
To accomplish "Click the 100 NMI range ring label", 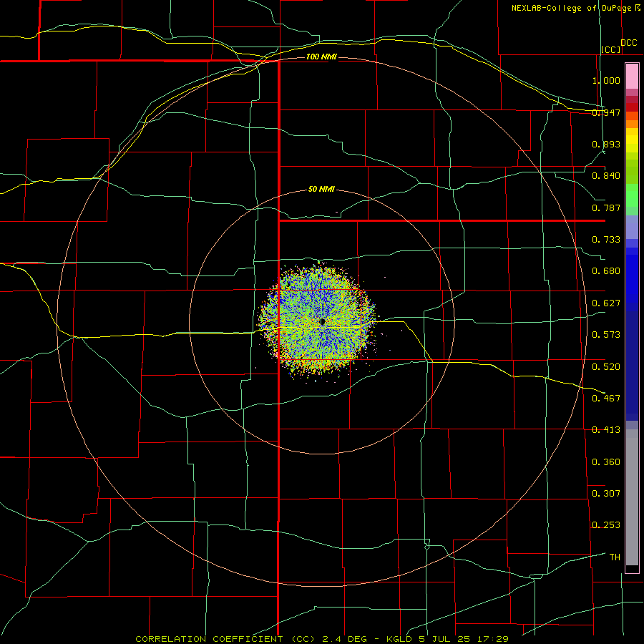I will (x=321, y=57).
